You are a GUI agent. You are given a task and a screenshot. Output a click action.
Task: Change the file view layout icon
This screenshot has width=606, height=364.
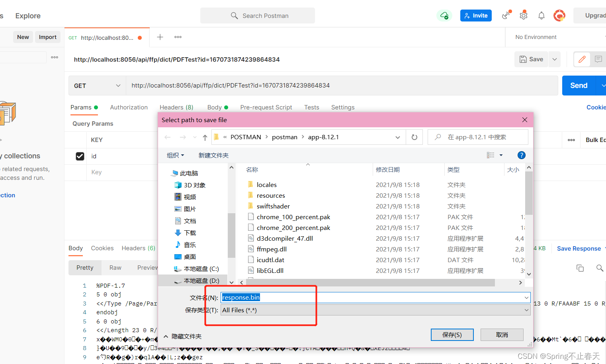pos(491,155)
